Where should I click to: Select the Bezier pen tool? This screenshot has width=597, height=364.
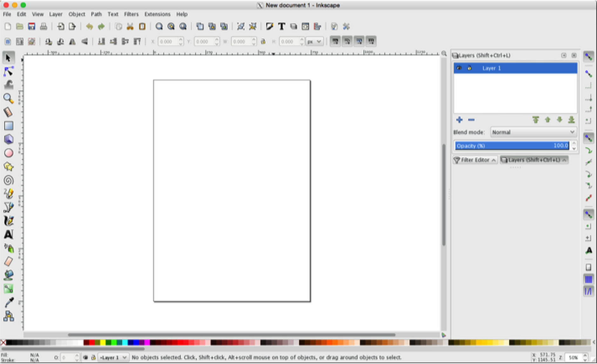coord(9,207)
